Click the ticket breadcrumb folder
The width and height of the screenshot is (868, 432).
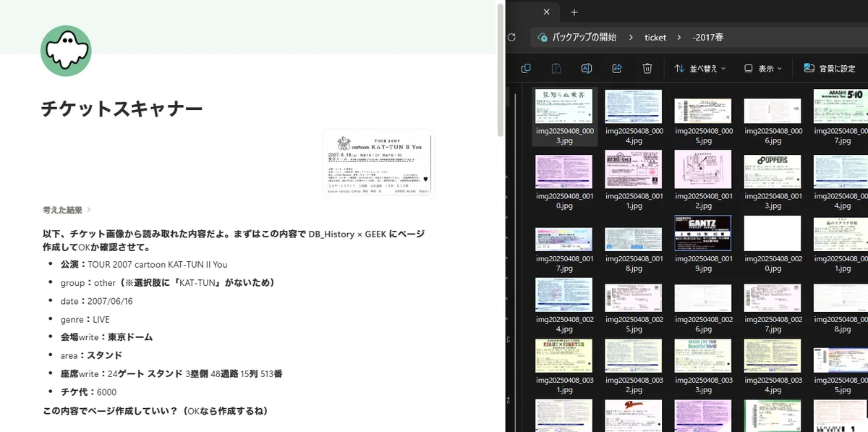click(x=655, y=38)
